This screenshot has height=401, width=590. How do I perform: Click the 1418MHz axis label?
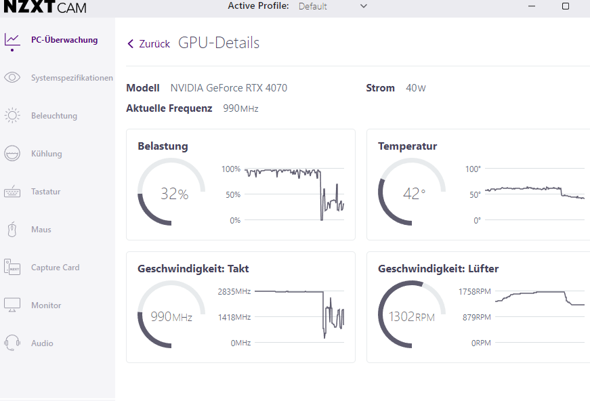coord(234,317)
